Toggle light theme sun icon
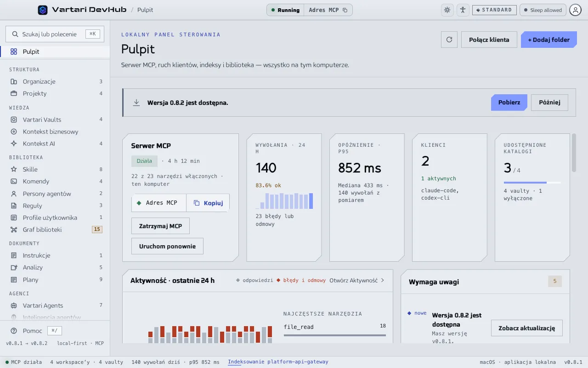 coord(447,10)
